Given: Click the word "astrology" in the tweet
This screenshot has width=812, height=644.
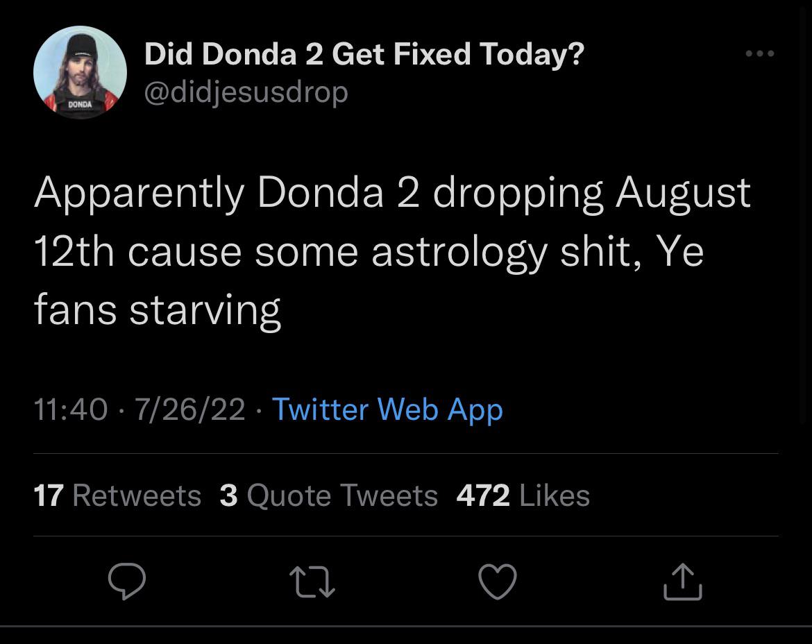Looking at the screenshot, I should (459, 252).
